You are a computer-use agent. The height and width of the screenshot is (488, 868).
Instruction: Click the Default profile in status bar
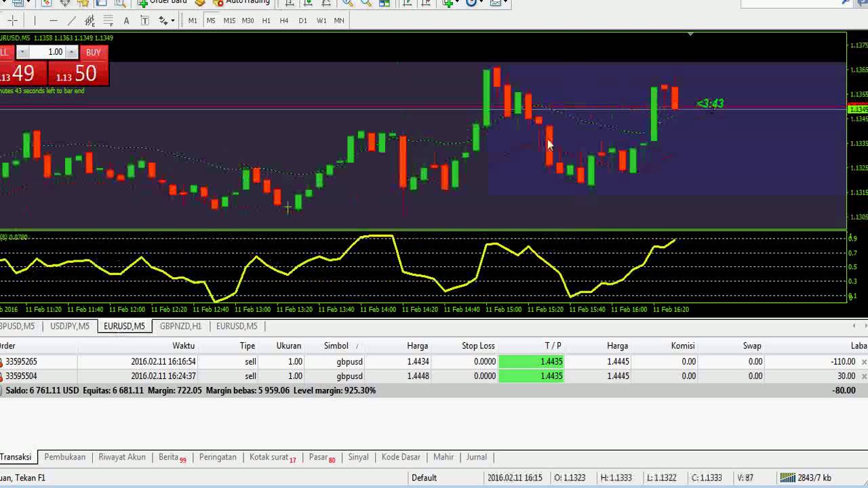[x=424, y=478]
